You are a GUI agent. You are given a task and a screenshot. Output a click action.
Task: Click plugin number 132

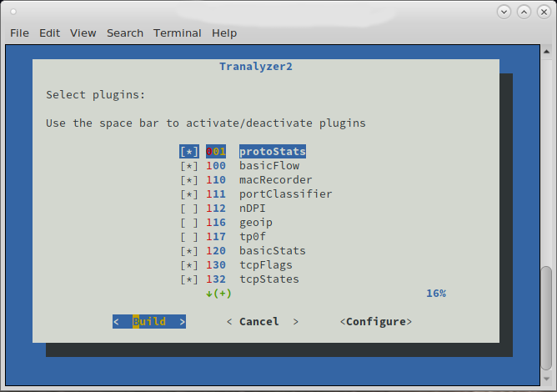(216, 279)
